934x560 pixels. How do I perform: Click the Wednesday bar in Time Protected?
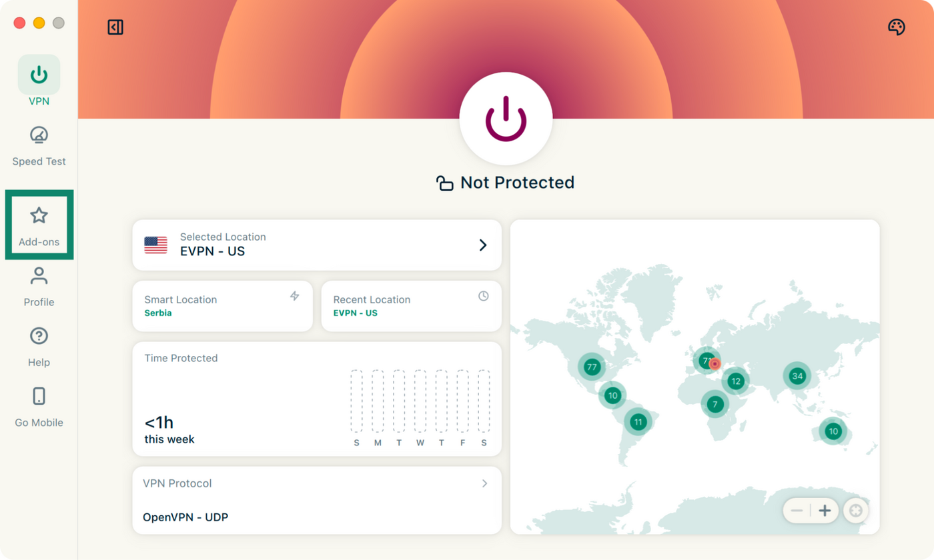[x=420, y=402]
